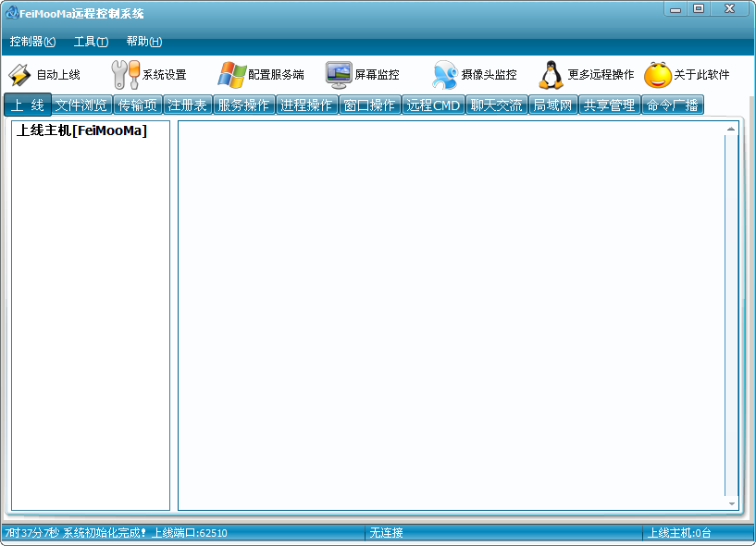Click the 自动上线 lightning pencil icon
756x546 pixels.
point(20,75)
